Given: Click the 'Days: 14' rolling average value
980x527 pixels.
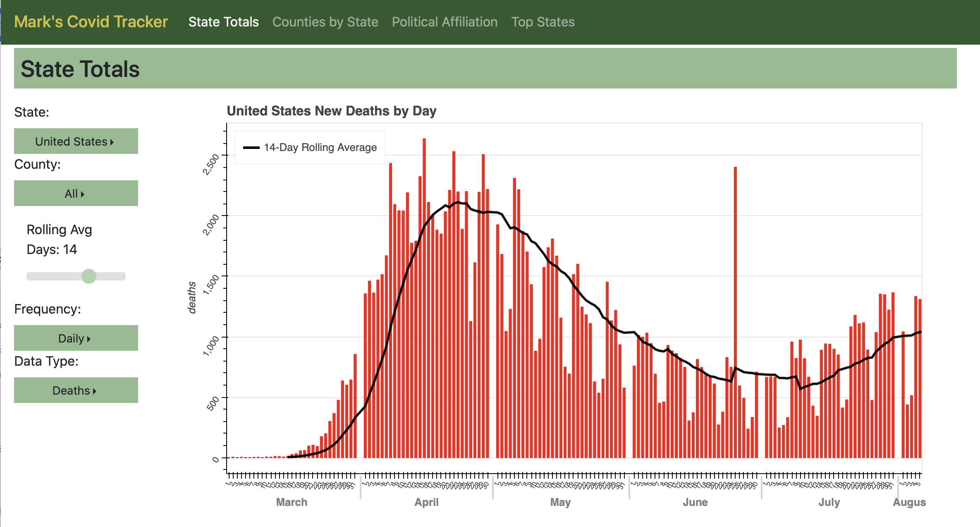Looking at the screenshot, I should point(52,249).
